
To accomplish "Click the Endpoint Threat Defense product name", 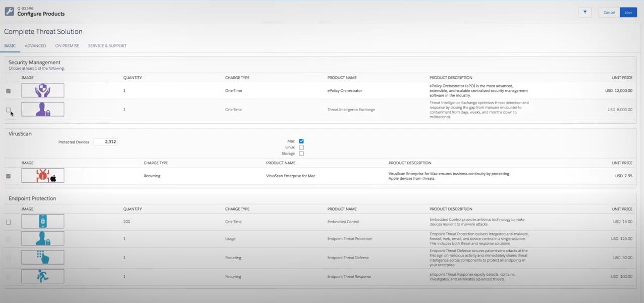I will click(x=348, y=258).
